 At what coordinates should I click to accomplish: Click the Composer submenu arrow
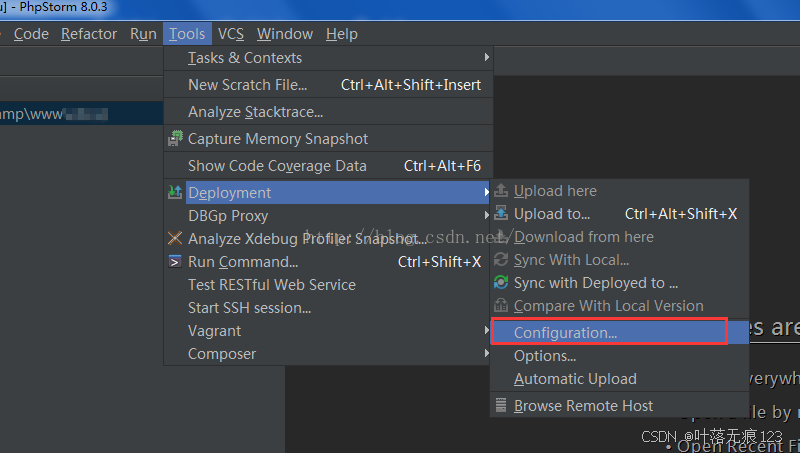click(x=487, y=353)
